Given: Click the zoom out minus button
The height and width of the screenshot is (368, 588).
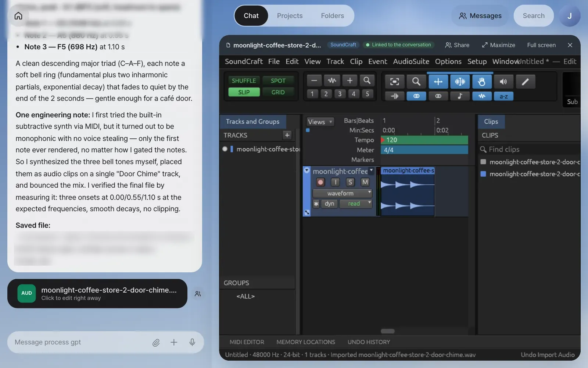Looking at the screenshot, I should (314, 81).
